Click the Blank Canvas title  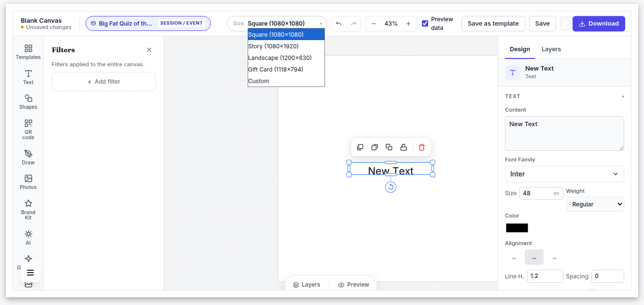pyautogui.click(x=41, y=20)
